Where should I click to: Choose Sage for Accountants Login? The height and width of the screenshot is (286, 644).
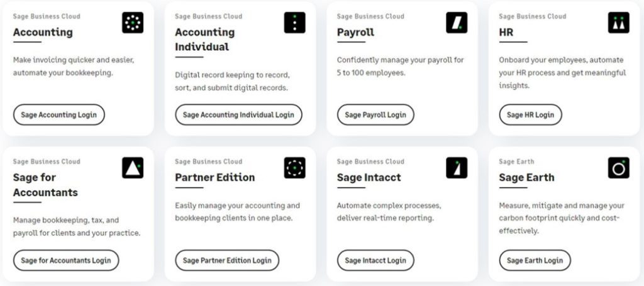pyautogui.click(x=65, y=260)
